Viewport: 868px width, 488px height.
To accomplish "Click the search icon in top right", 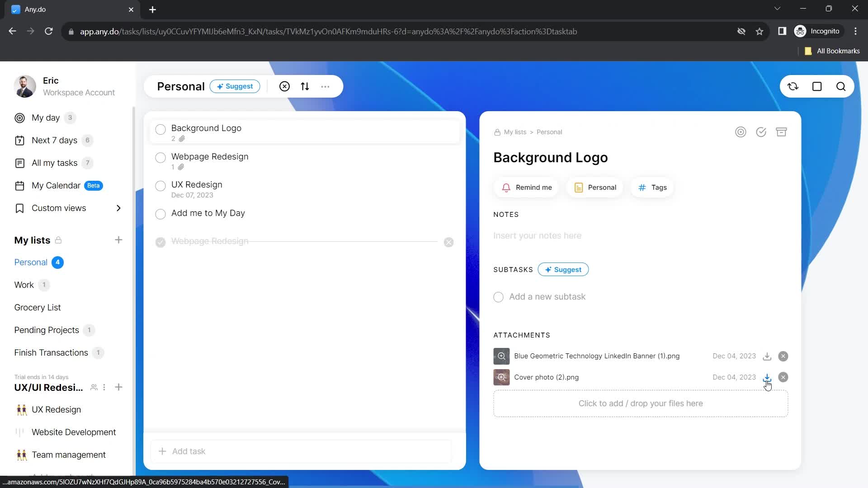I will click(840, 86).
